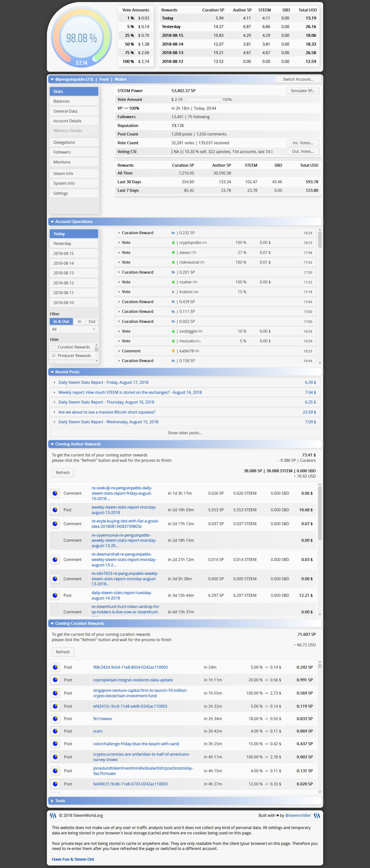Open pie chart for re-ssekulji comment reward

click(x=55, y=493)
